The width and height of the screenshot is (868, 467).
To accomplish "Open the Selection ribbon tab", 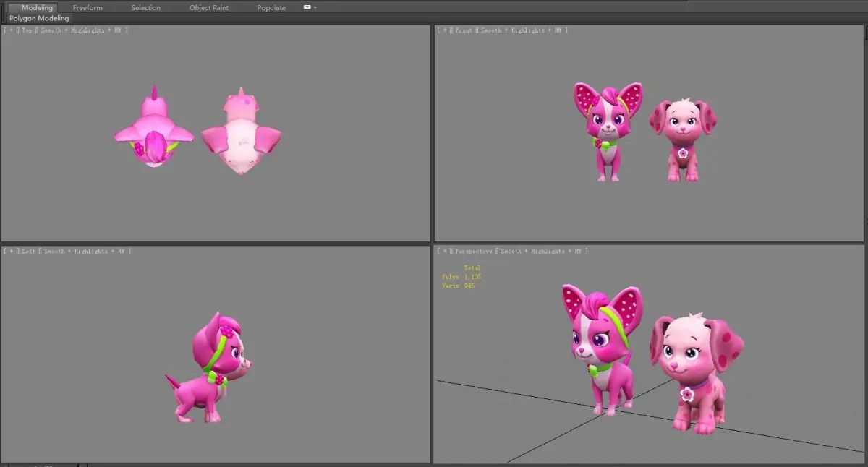I will tap(145, 7).
